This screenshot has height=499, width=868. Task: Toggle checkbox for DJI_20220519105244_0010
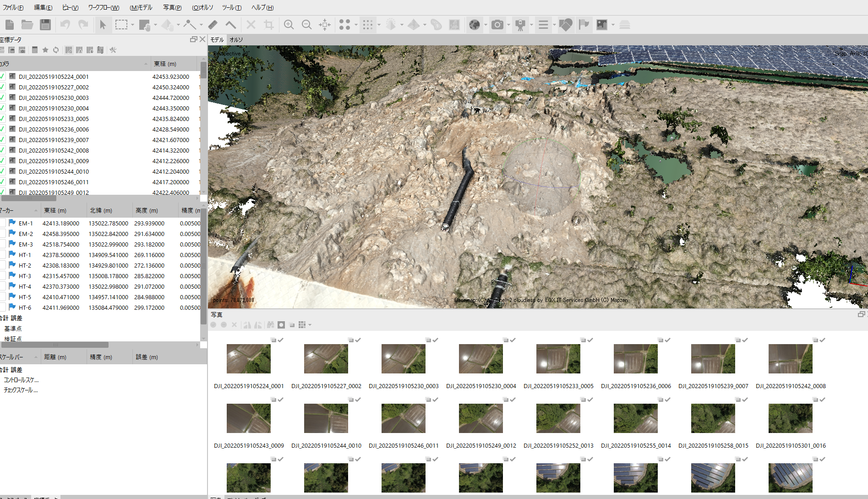coord(3,171)
